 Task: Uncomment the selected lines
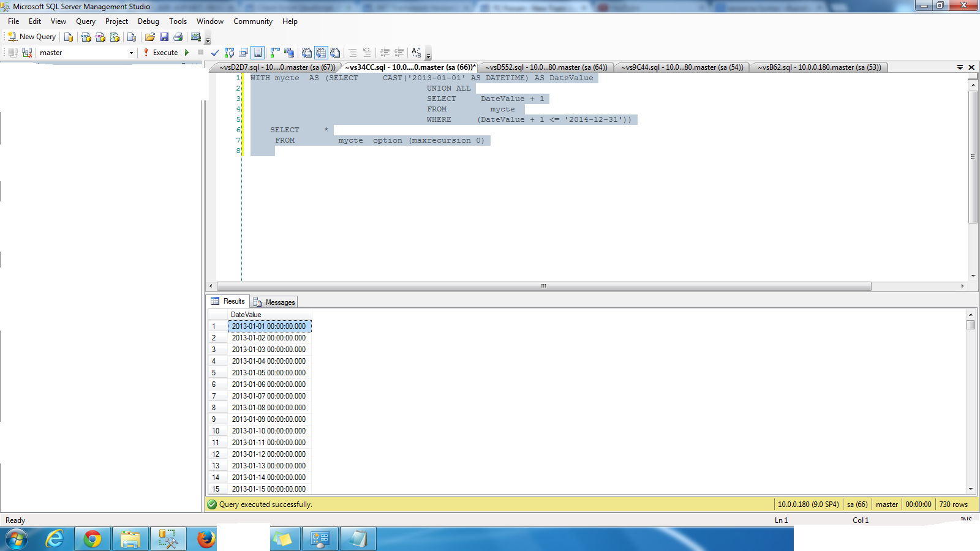(367, 53)
